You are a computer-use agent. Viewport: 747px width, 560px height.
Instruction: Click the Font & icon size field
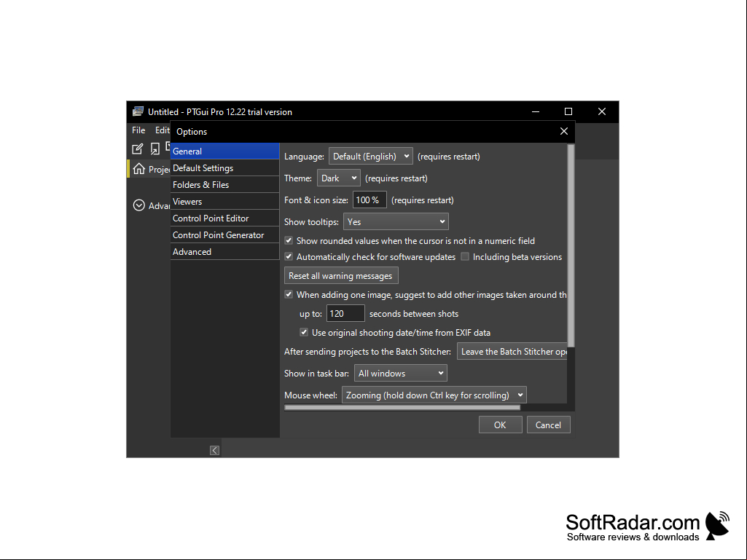click(x=369, y=200)
